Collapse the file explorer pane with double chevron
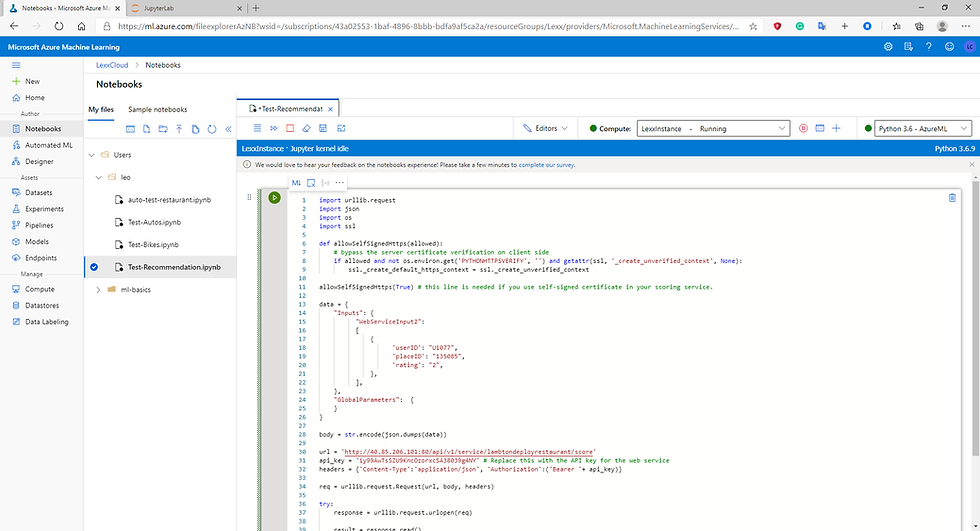Image resolution: width=980 pixels, height=531 pixels. (228, 129)
